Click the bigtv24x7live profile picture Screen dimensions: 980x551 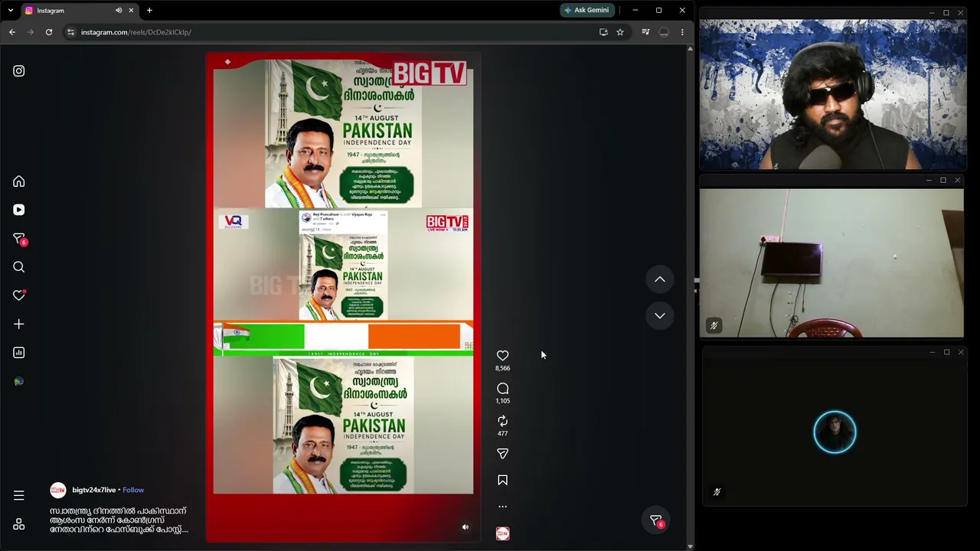(x=58, y=490)
